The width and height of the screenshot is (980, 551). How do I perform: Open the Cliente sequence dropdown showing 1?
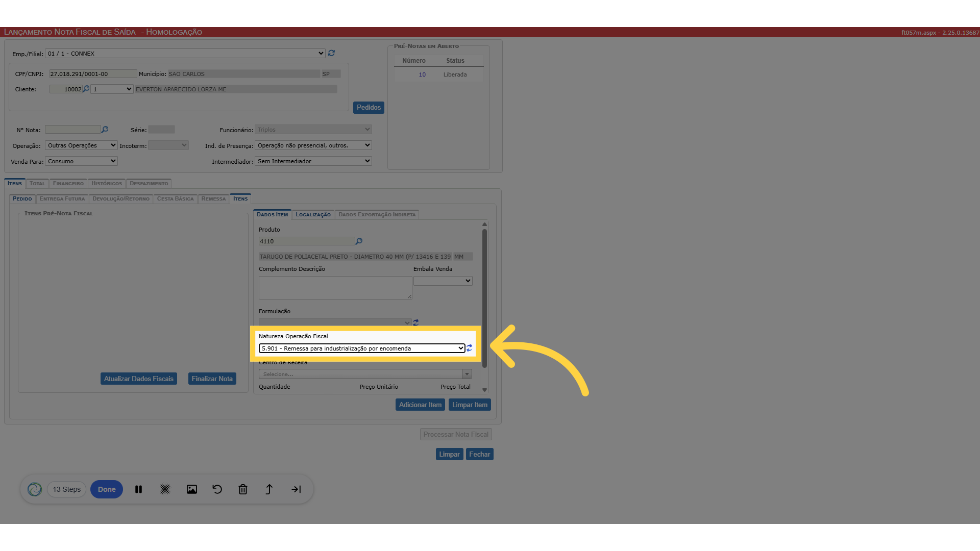point(112,89)
